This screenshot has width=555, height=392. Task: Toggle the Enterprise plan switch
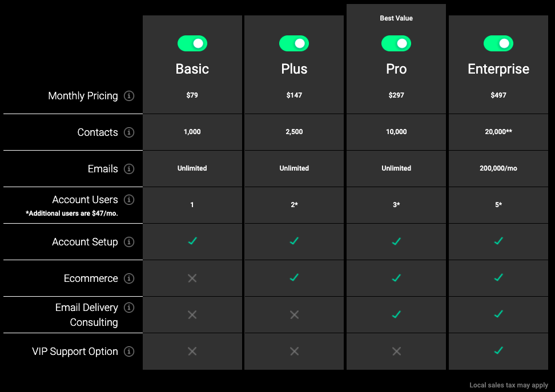(x=498, y=43)
